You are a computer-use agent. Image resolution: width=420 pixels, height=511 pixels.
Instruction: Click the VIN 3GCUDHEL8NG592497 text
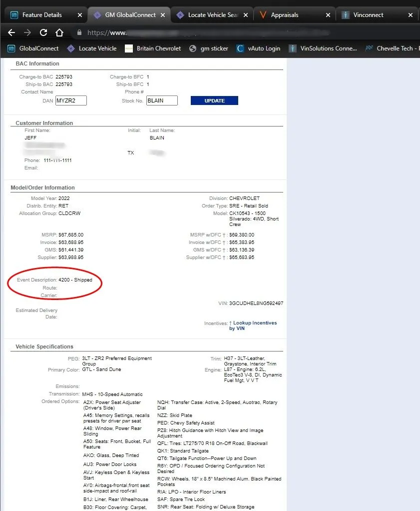pos(256,303)
